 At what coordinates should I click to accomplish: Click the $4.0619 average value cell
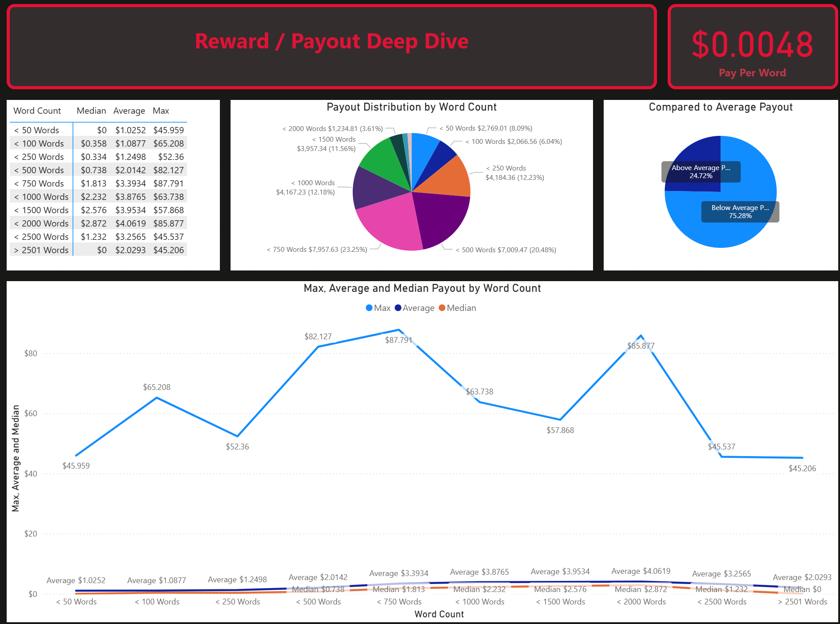click(131, 223)
